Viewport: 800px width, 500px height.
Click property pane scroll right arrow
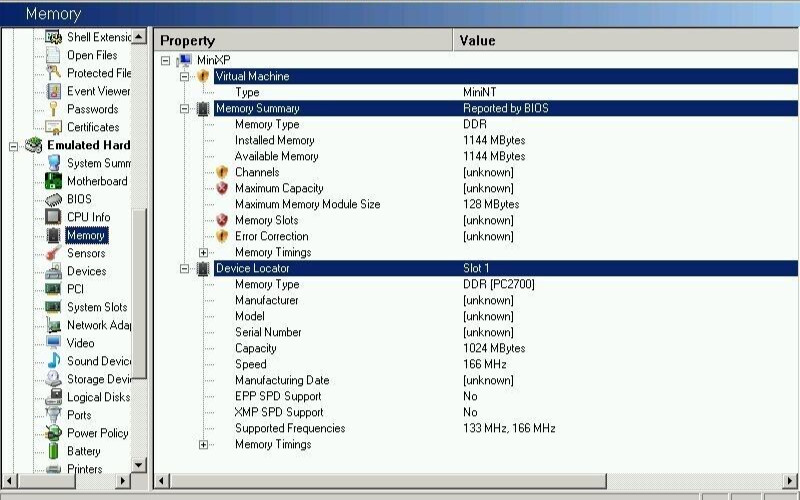790,481
